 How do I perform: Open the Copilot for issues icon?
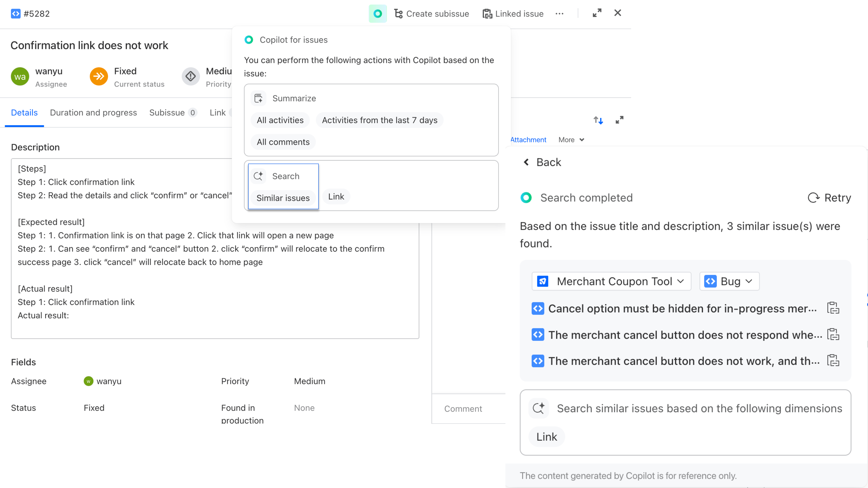pyautogui.click(x=377, y=14)
